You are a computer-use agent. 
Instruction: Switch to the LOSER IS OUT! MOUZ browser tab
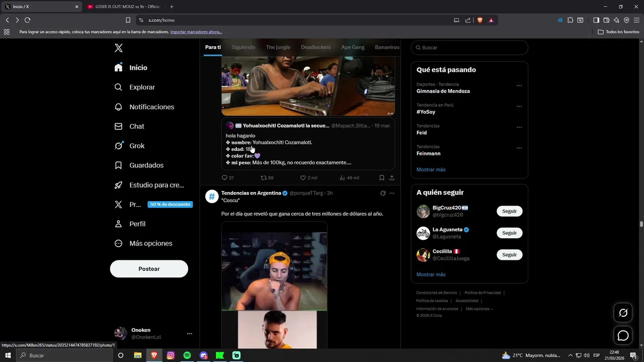coord(123,7)
